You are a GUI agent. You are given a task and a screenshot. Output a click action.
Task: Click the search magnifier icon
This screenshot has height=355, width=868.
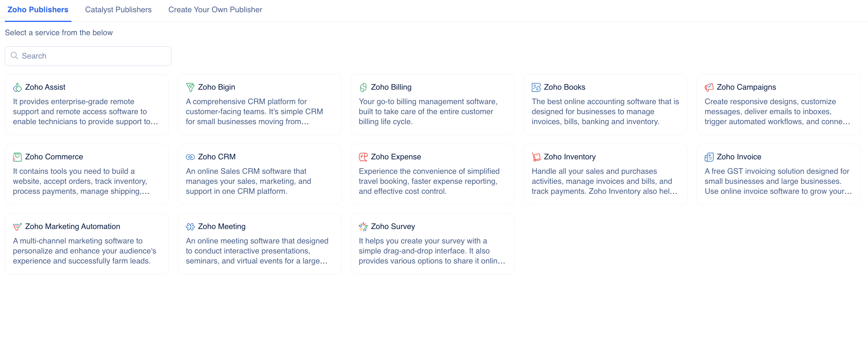14,56
